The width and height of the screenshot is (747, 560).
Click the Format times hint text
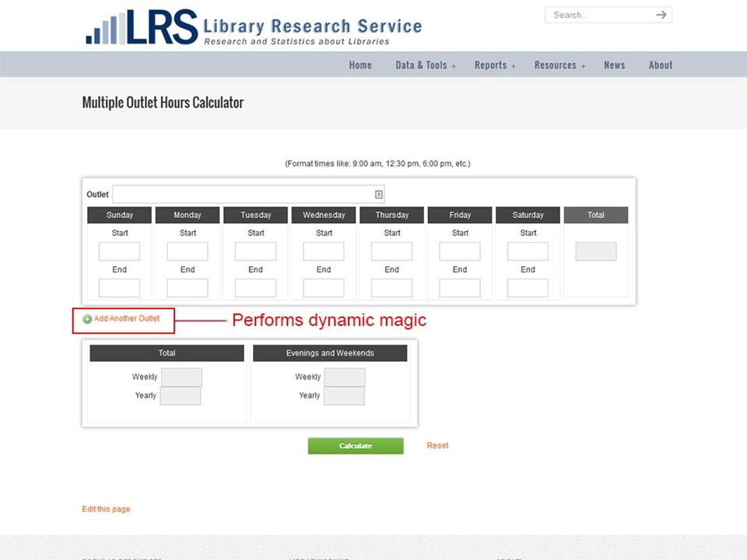click(377, 164)
